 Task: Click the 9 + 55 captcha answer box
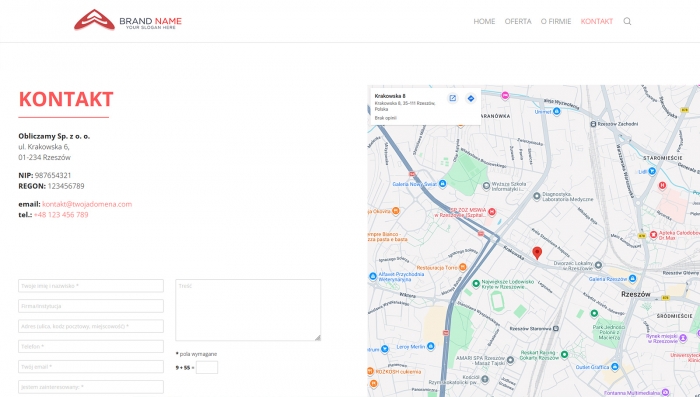click(207, 368)
